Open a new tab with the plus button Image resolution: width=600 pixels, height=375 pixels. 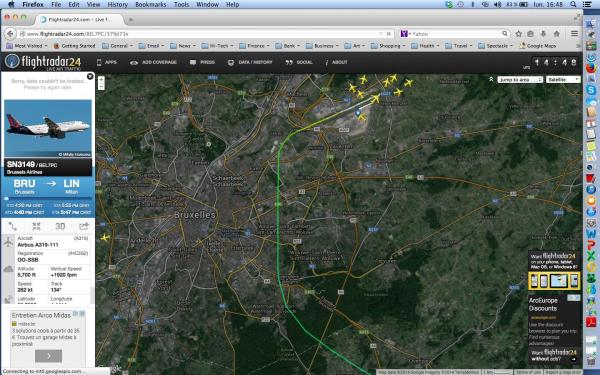[130, 20]
